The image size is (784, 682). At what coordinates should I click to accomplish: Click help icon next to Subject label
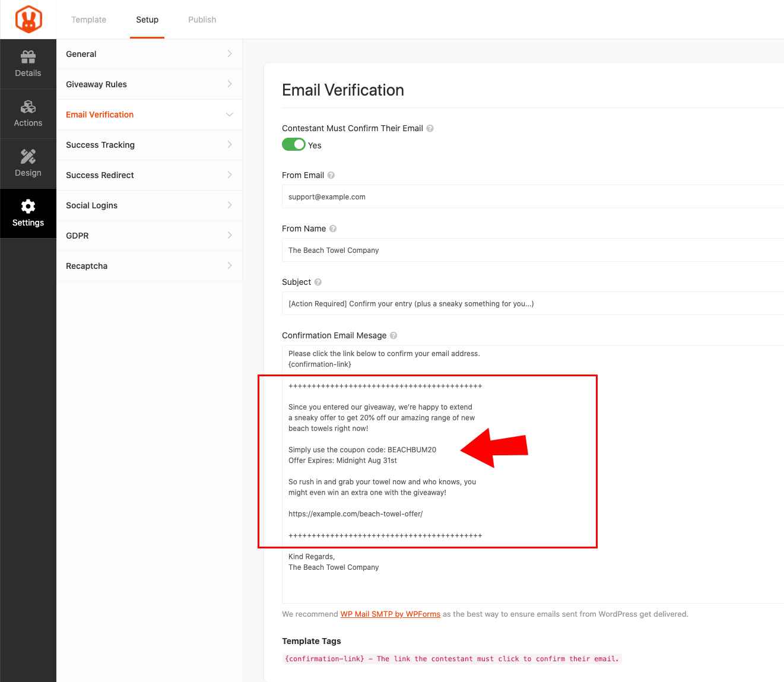[x=318, y=282]
